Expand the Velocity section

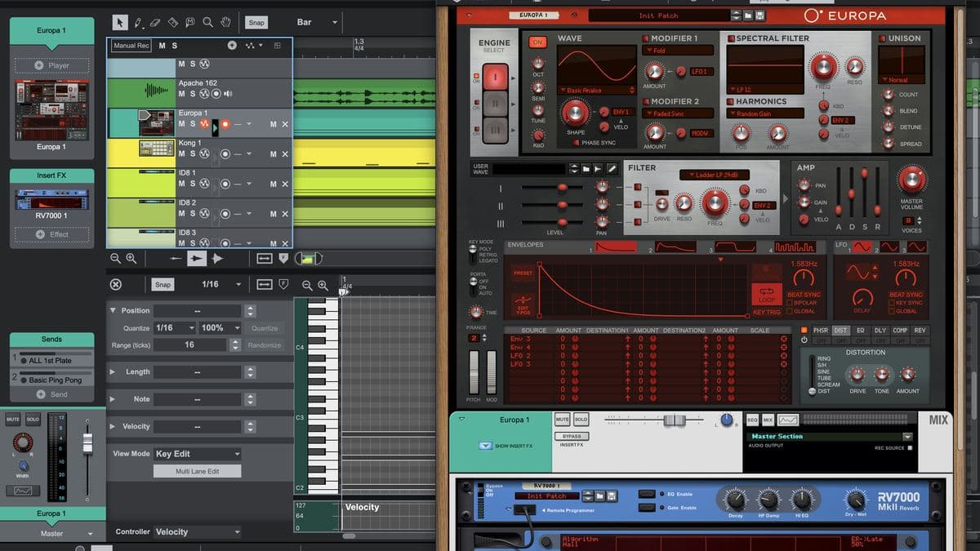tap(113, 426)
